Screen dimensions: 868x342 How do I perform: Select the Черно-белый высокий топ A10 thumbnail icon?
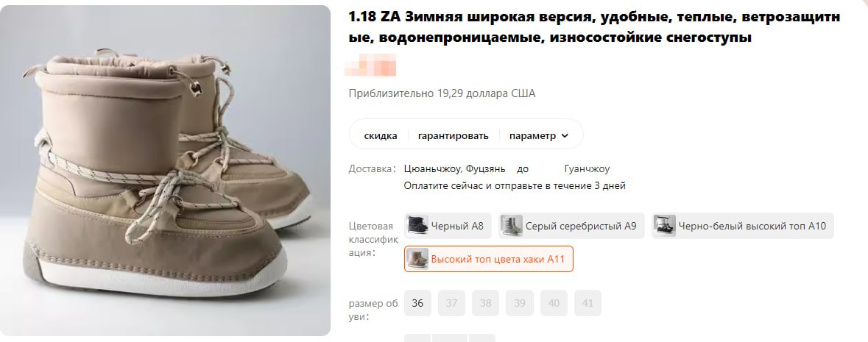(664, 226)
